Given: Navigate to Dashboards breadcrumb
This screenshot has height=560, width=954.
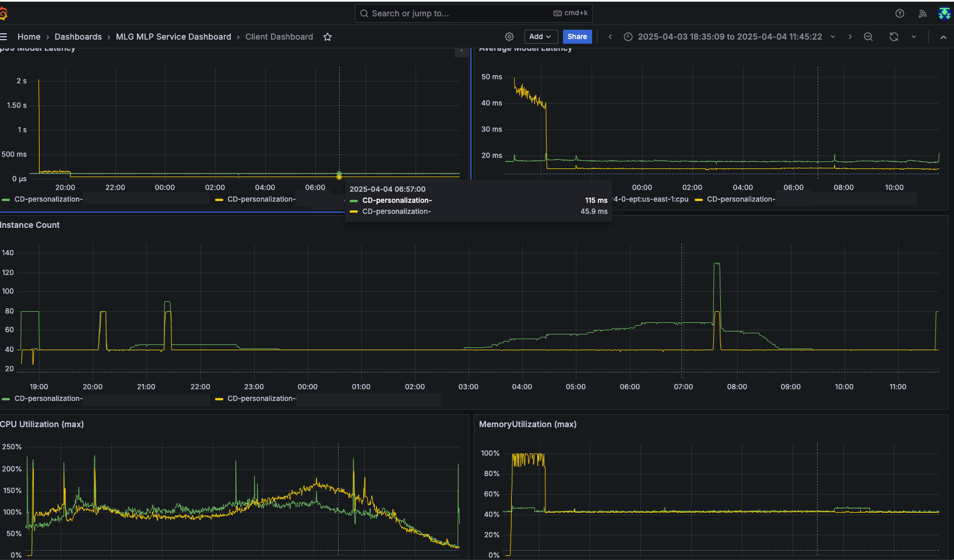Looking at the screenshot, I should pyautogui.click(x=78, y=37).
